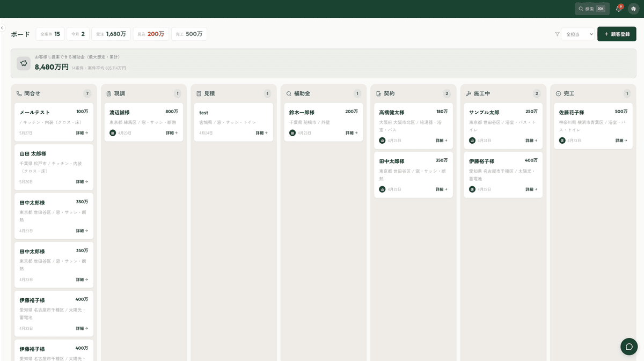Open 詳細 link on 高橋健太様 card

(441, 141)
